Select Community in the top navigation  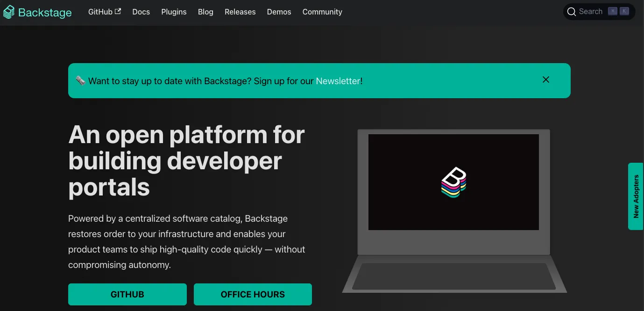pyautogui.click(x=322, y=12)
